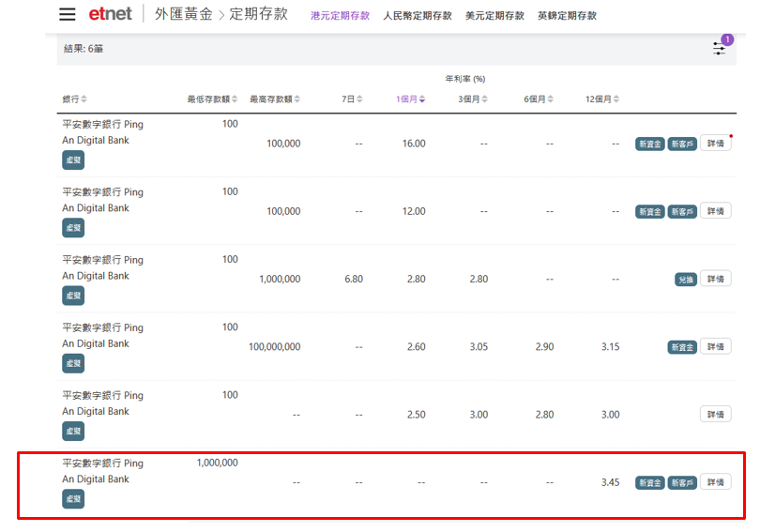Click the 3.00 three-month rate value

(479, 416)
